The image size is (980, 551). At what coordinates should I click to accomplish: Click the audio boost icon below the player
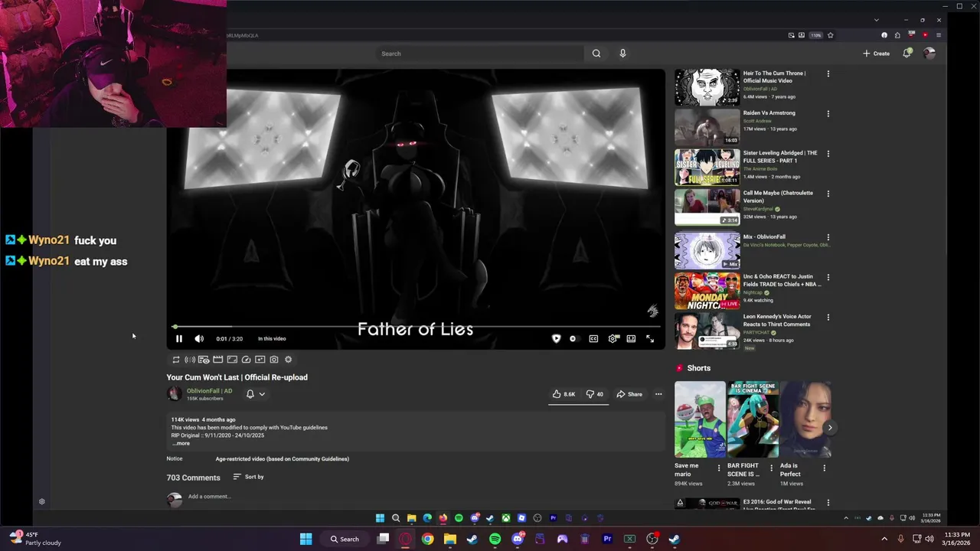190,360
